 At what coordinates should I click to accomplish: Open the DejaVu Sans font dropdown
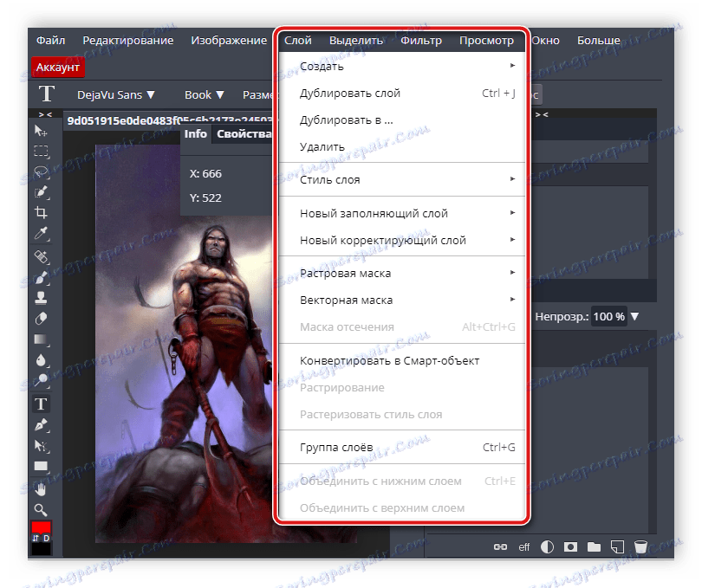pyautogui.click(x=116, y=95)
